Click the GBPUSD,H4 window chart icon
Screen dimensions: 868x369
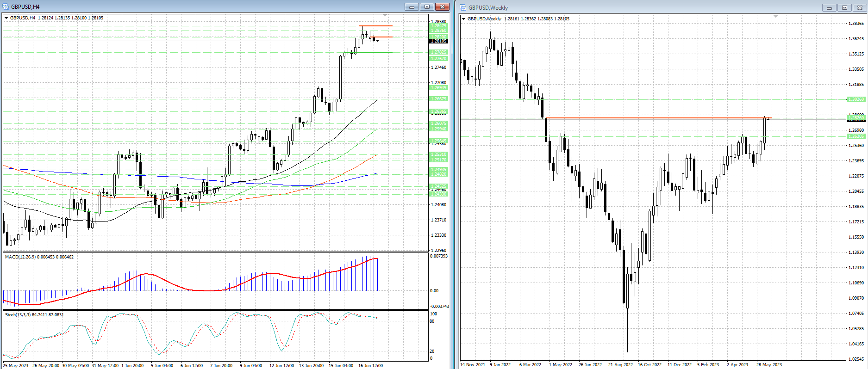coord(6,7)
